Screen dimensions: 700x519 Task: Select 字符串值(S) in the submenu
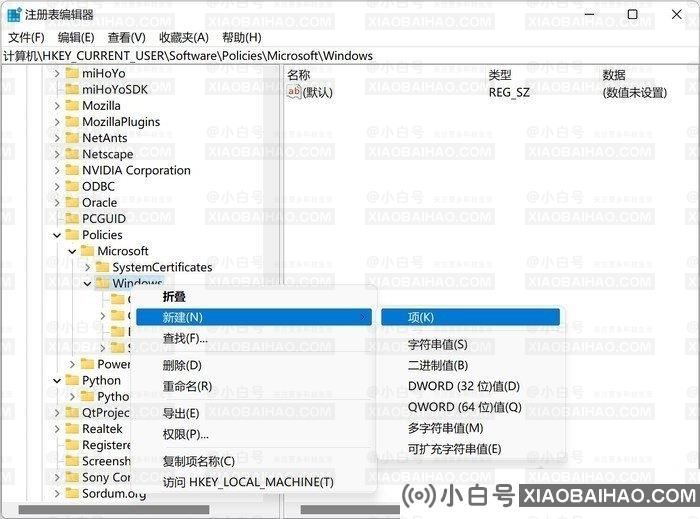471,345
